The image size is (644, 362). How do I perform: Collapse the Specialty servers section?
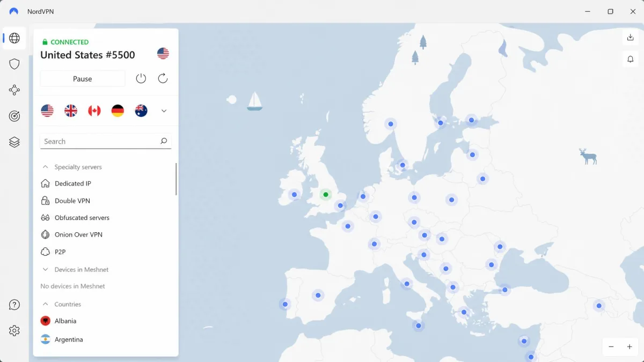[46, 167]
